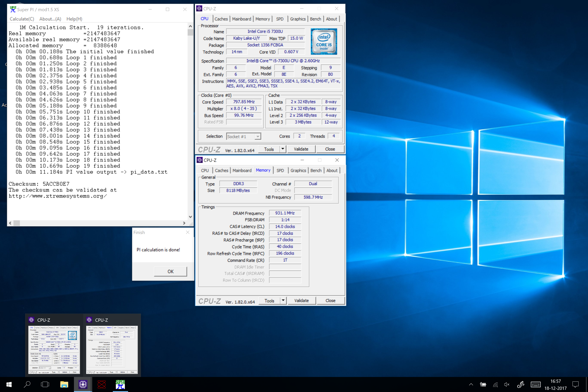The height and width of the screenshot is (392, 588).
Task: Open taskbar search magnifier
Action: 27,384
